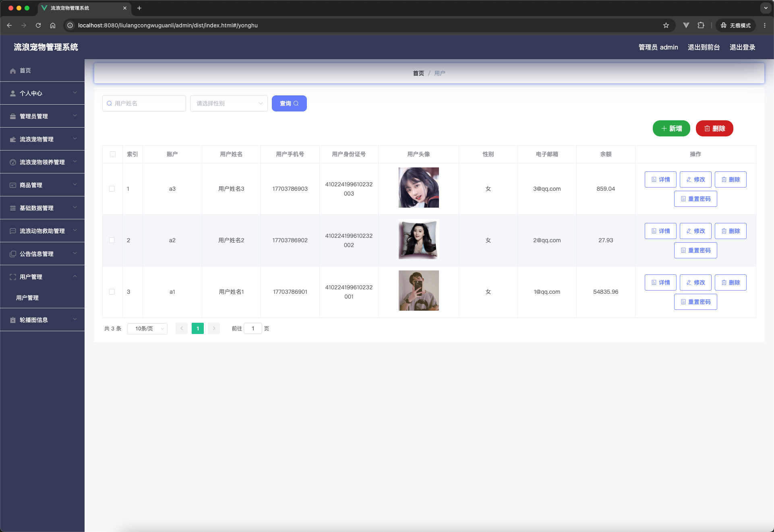This screenshot has height=532, width=774.
Task: Click page number 1 in pagination
Action: click(x=198, y=328)
